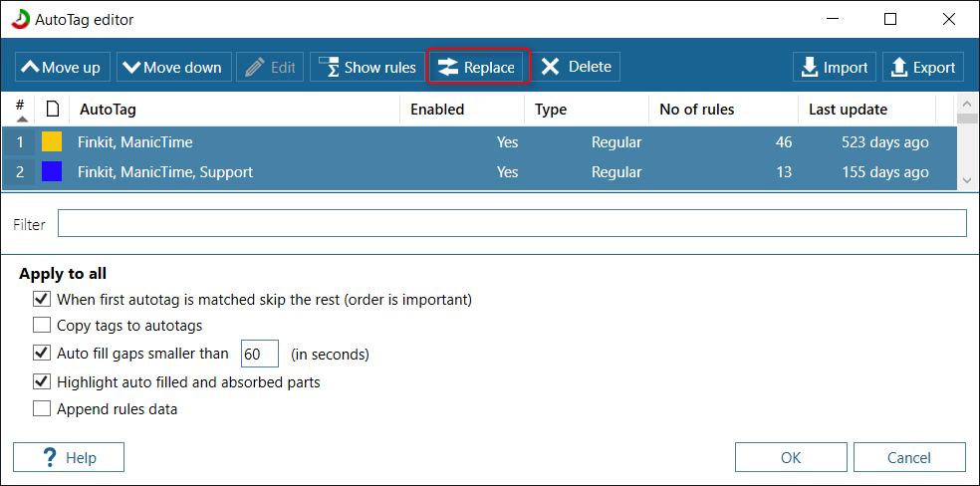Click the Move down toolbar button
This screenshot has height=486, width=980.
173,67
